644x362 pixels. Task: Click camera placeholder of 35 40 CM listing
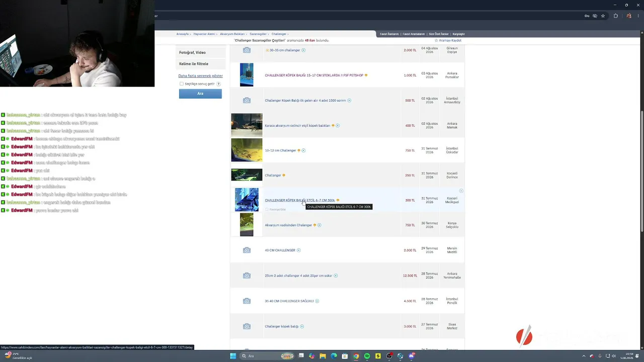(247, 301)
